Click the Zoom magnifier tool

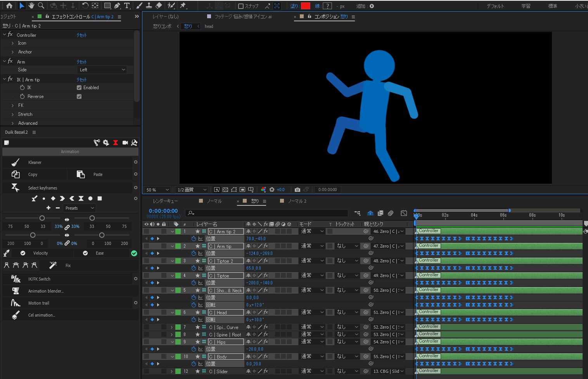click(41, 6)
